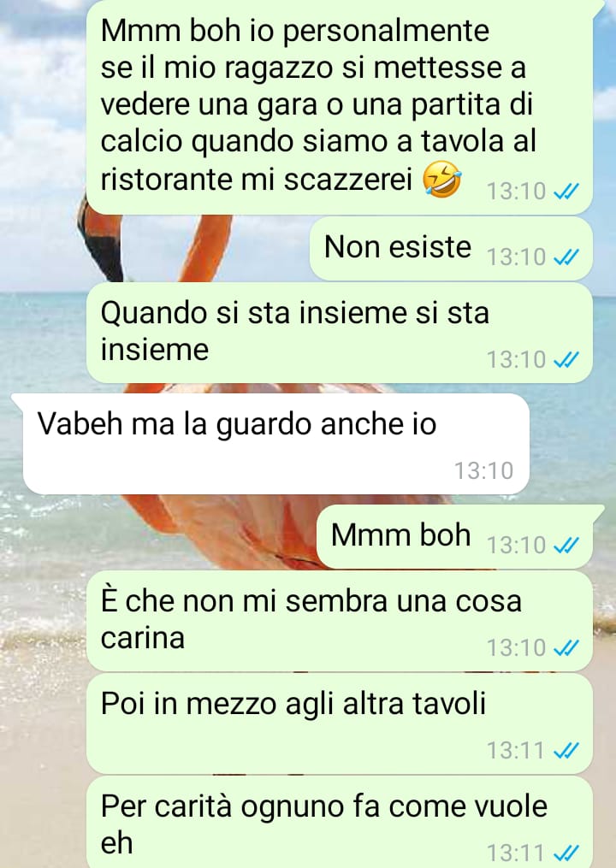Click the read ticks on the 'ristorante' message
The height and width of the screenshot is (868, 616).
click(566, 192)
